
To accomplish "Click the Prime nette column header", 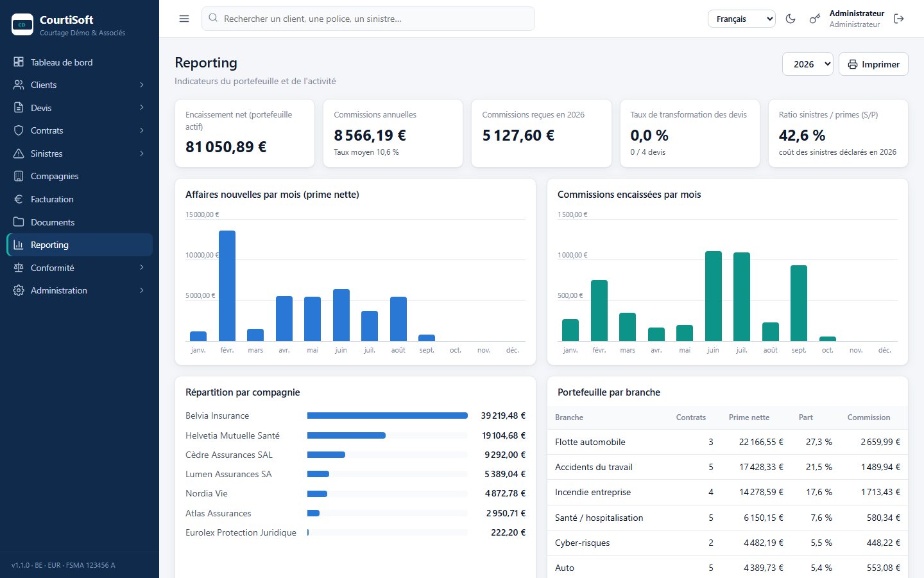I will click(x=749, y=417).
